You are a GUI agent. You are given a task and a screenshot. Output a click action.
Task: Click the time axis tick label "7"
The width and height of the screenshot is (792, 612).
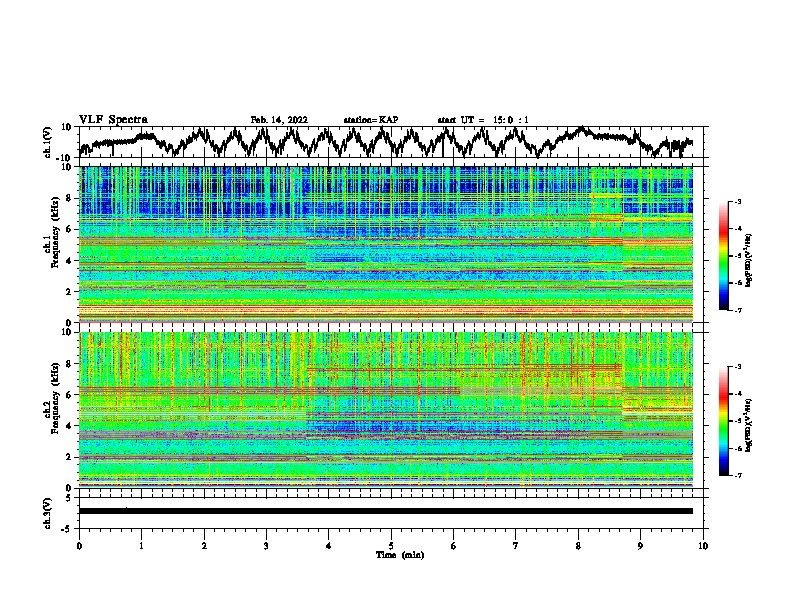pos(516,546)
